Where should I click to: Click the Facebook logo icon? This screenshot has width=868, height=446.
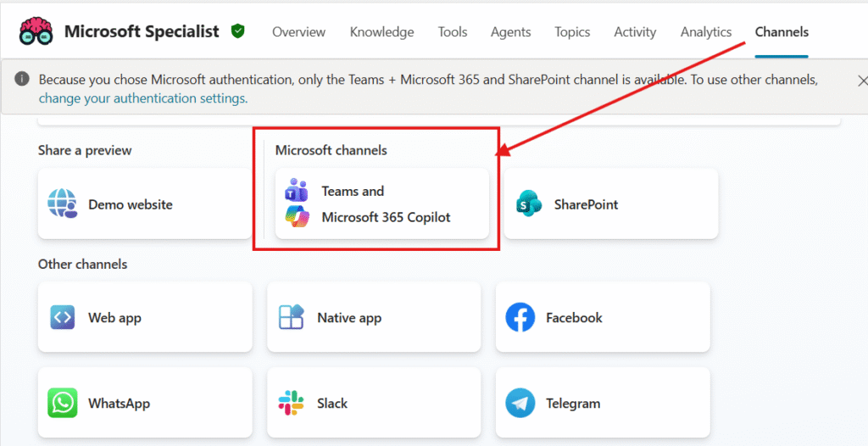(520, 318)
